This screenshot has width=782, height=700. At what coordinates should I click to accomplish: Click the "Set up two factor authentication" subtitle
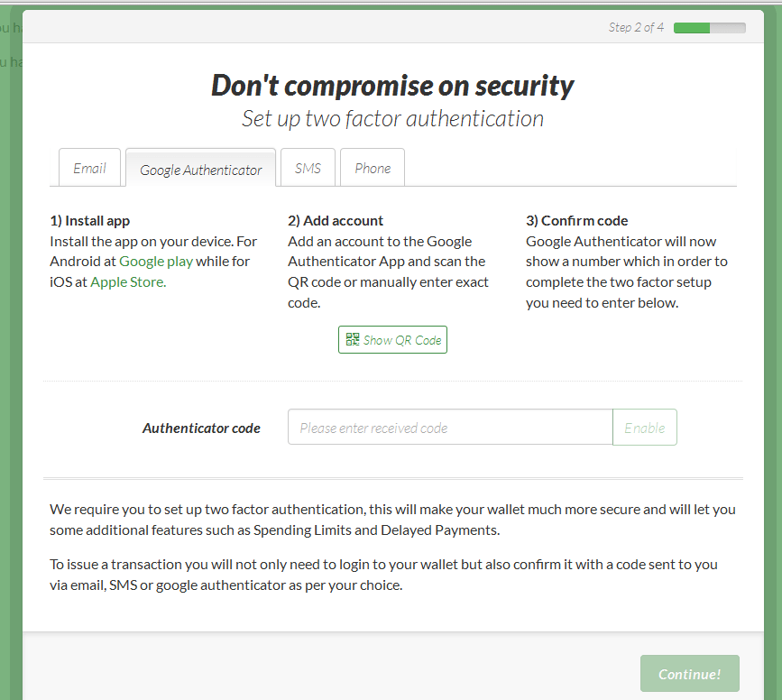pyautogui.click(x=392, y=118)
